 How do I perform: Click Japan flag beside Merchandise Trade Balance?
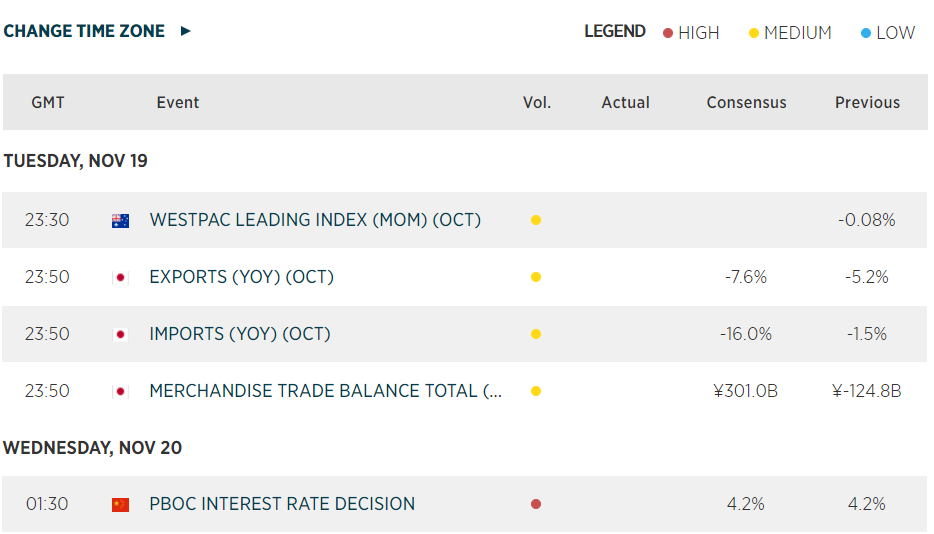120,391
